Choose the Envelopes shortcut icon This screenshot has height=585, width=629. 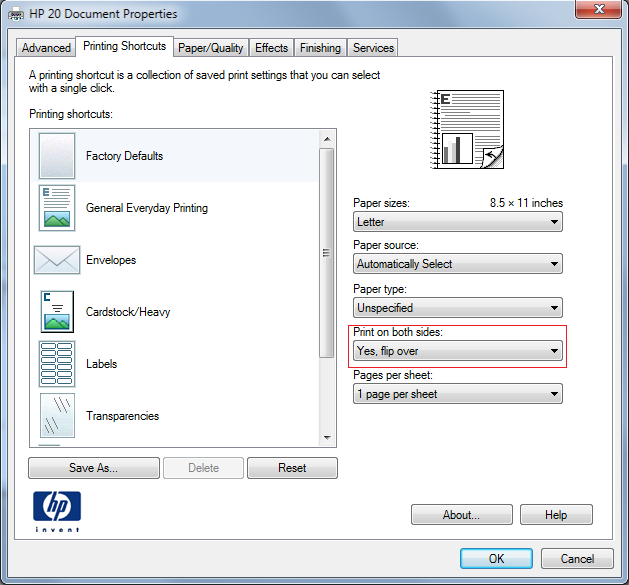point(57,260)
